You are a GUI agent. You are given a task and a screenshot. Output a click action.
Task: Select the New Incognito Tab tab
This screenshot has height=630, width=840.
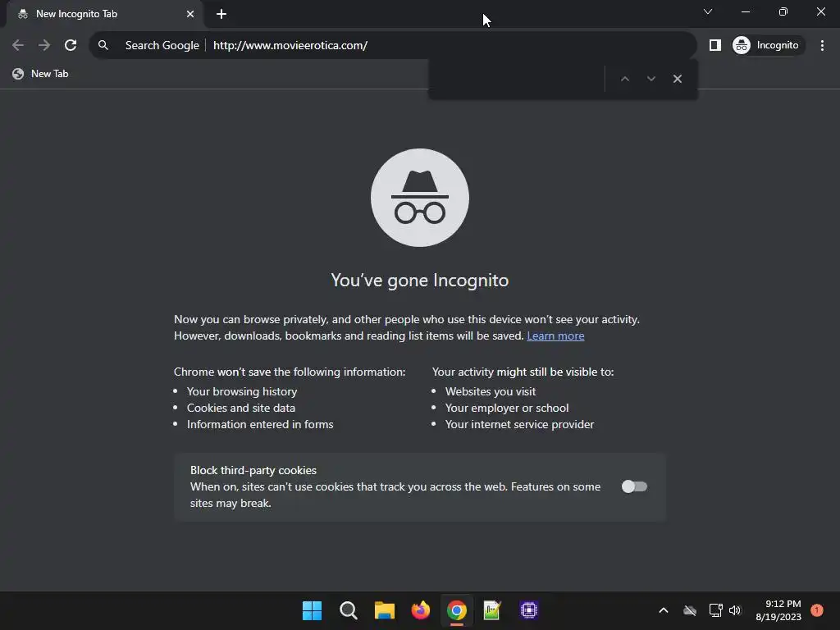coord(104,14)
